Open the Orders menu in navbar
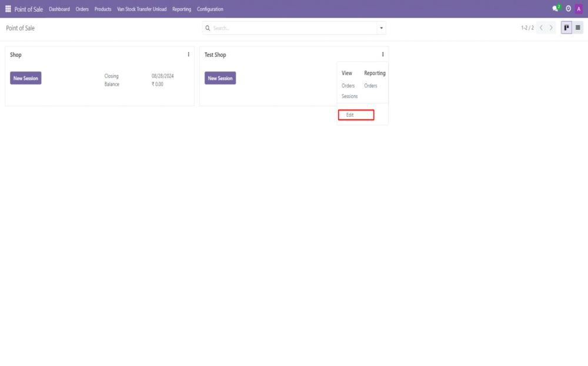Viewport: 588px width, 366px height. pos(82,9)
